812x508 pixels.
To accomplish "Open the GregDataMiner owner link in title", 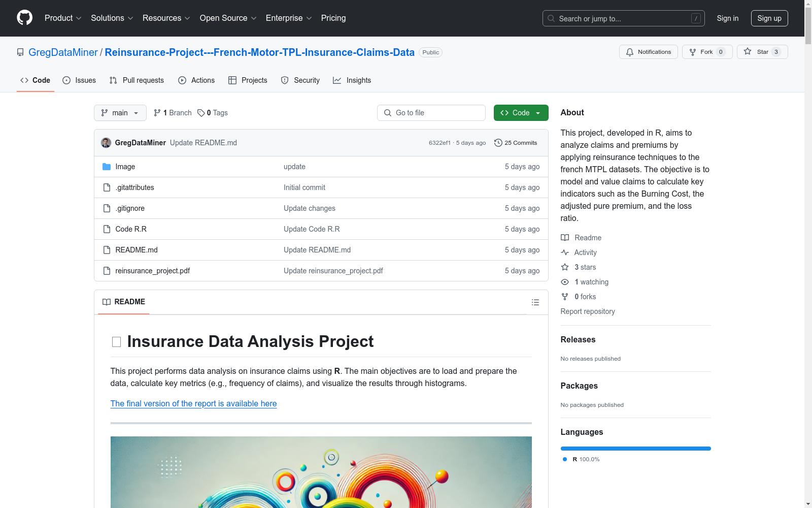I will pyautogui.click(x=63, y=52).
